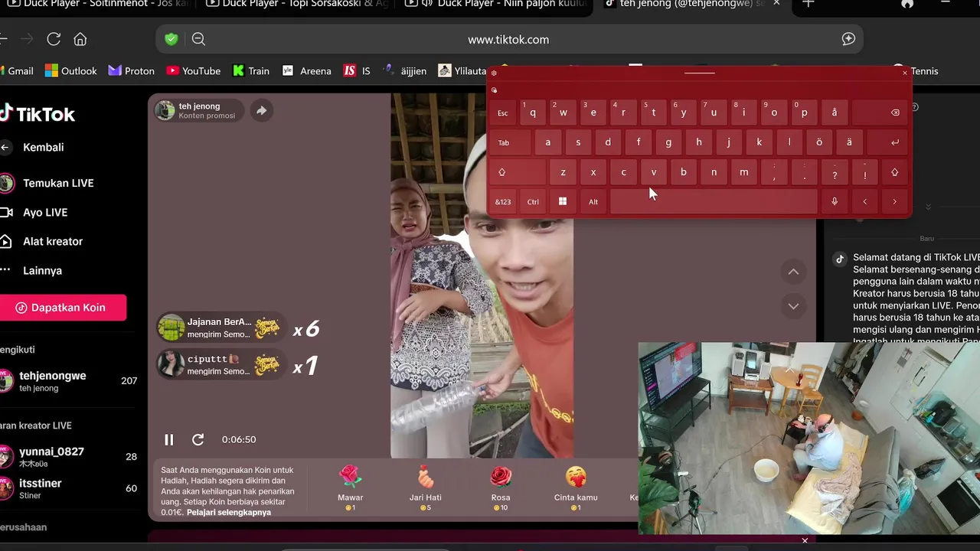Open the touch keyboard settings gear

[494, 73]
